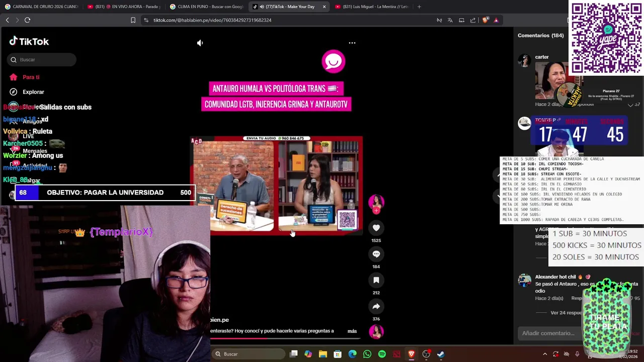Launch Microsoft Edge from the taskbar
The width and height of the screenshot is (644, 362).
click(x=352, y=354)
